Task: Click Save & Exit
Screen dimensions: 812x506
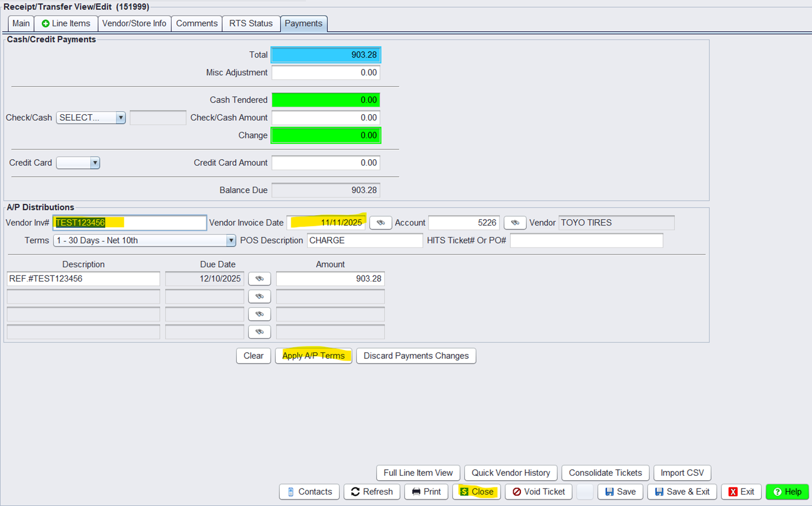Action: click(682, 492)
